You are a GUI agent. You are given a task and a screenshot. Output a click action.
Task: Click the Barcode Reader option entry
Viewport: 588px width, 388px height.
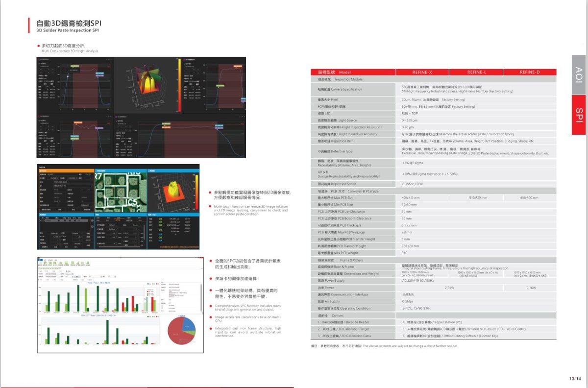(344, 322)
